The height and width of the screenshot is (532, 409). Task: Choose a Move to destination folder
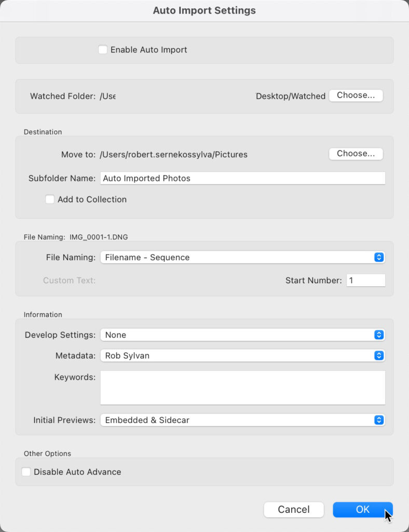coord(356,154)
